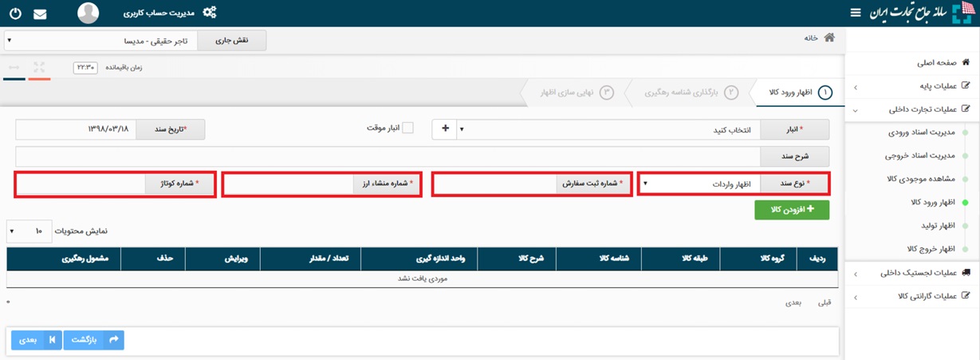Screen dimensions: 980x360
Task: Click the شماره کوتاژ input field
Action: [81, 184]
